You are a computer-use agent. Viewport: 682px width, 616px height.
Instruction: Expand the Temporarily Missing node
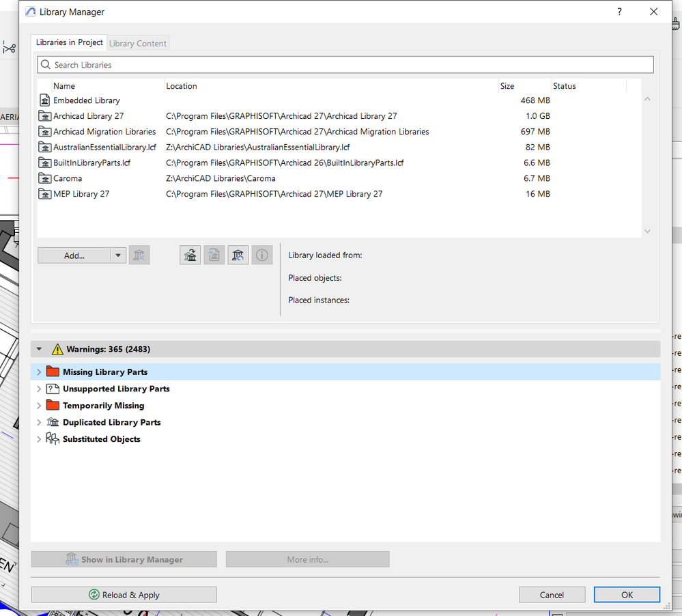(x=39, y=406)
